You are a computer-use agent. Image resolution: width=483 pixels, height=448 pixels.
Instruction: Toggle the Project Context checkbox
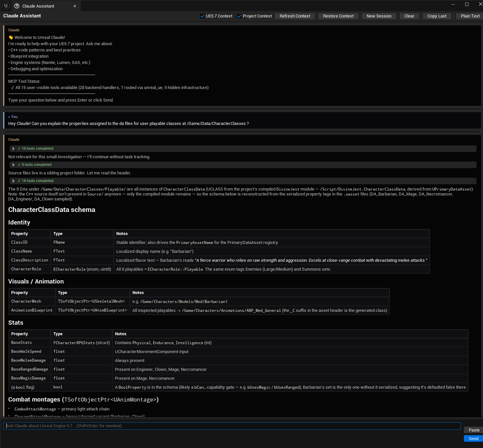click(239, 16)
